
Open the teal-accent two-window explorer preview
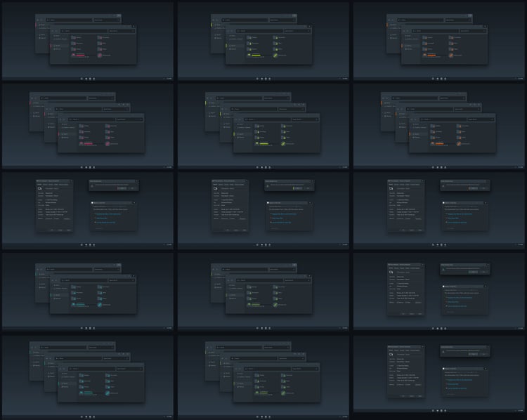(x=88, y=291)
